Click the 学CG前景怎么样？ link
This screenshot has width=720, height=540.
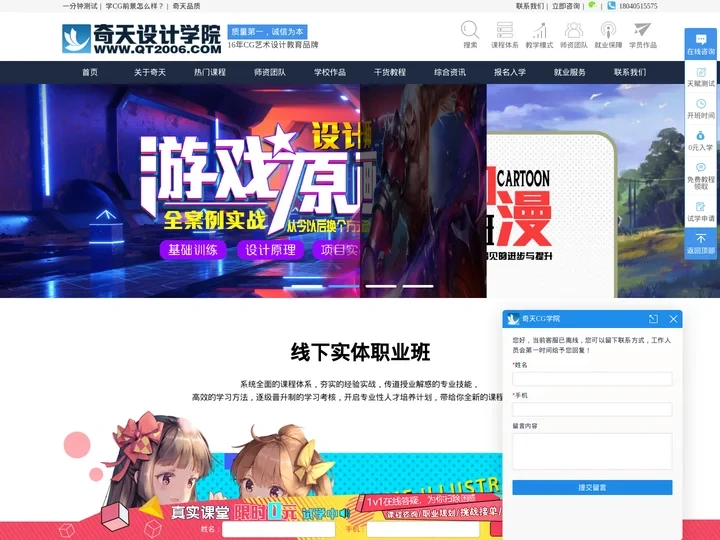coord(135,6)
